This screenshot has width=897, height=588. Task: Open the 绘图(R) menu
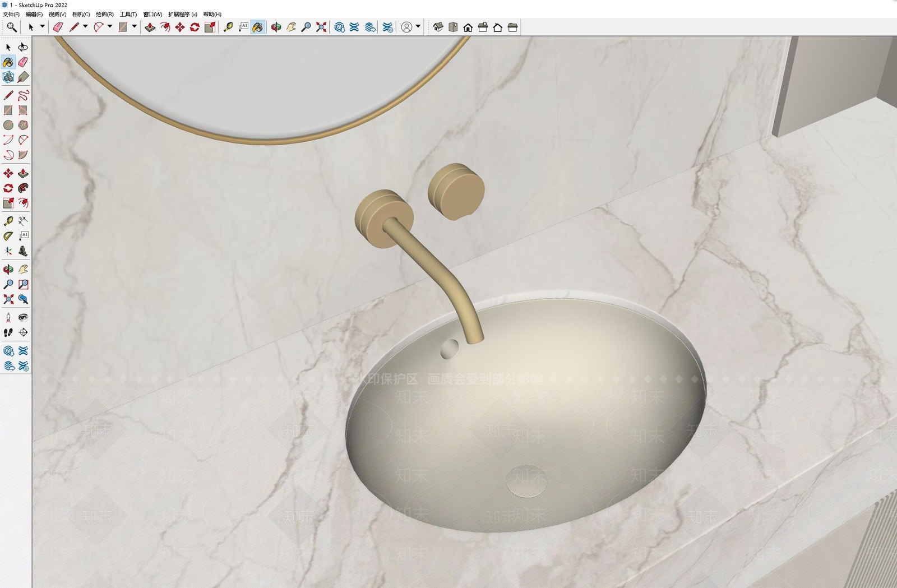coord(104,14)
